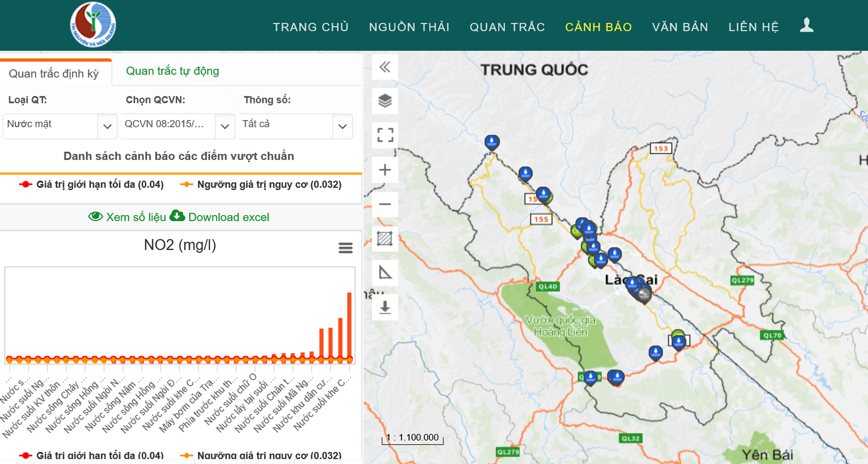
Task: Select the distance measurement ruler tool
Action: pyautogui.click(x=385, y=273)
